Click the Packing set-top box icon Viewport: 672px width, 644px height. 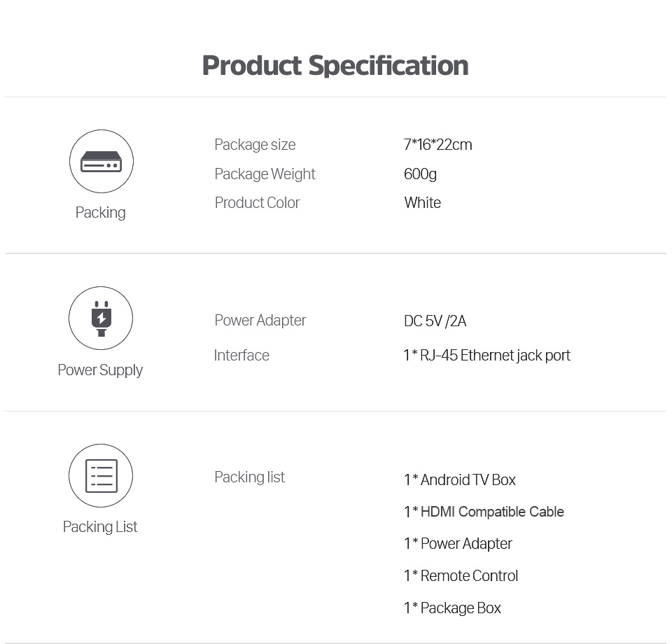click(101, 162)
